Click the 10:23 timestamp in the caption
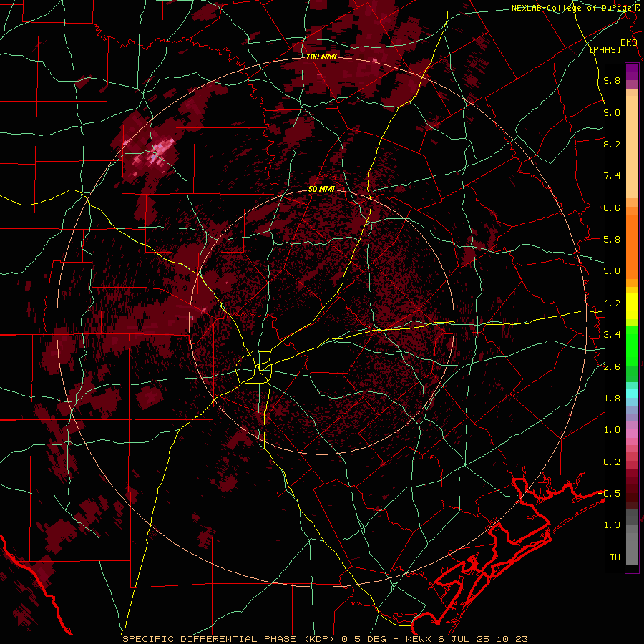This screenshot has width=644, height=644. [512, 639]
